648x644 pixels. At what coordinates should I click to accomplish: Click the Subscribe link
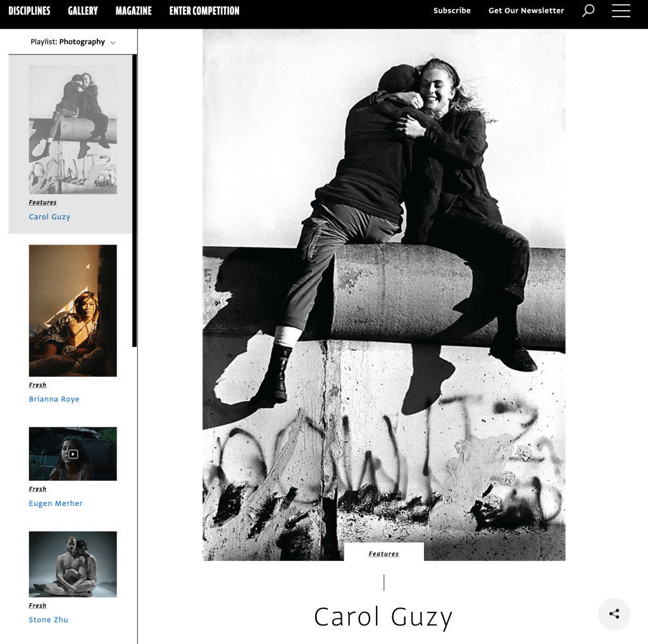click(x=452, y=11)
